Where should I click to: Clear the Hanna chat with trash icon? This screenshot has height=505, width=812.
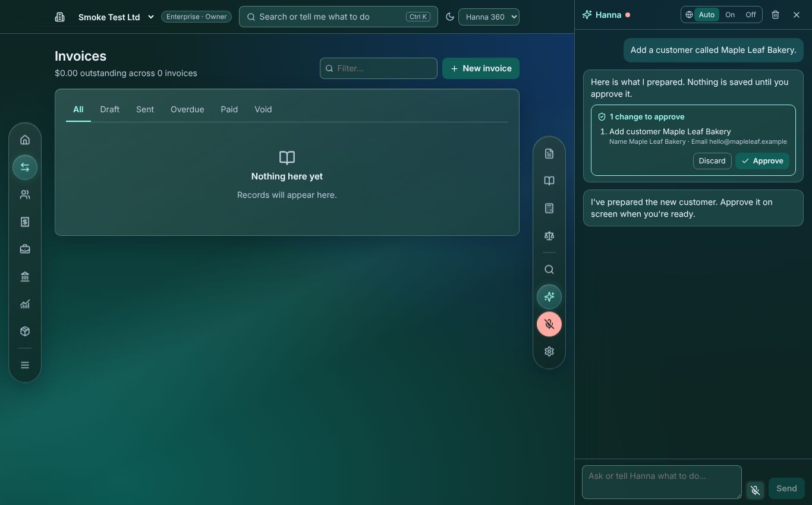[x=775, y=15]
